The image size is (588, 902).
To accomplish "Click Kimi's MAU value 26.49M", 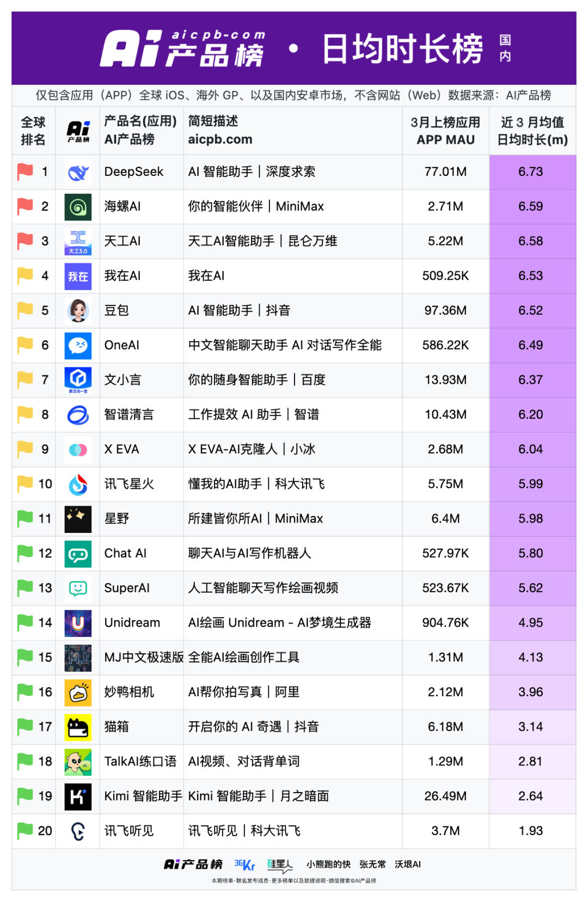I will coord(445,796).
